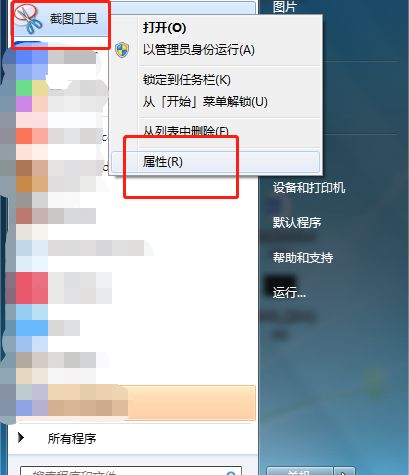Focus the 搜索程序和文件 search field

(x=131, y=471)
